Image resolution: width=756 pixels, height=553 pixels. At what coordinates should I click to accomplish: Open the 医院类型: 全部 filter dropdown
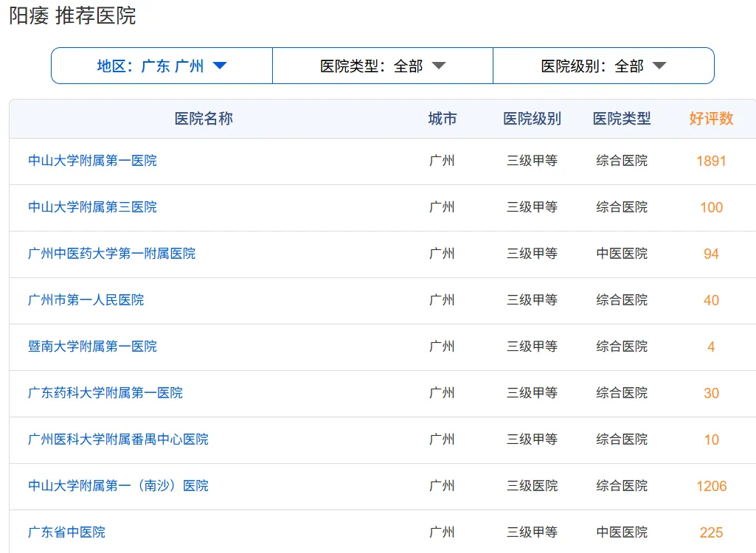pos(383,66)
